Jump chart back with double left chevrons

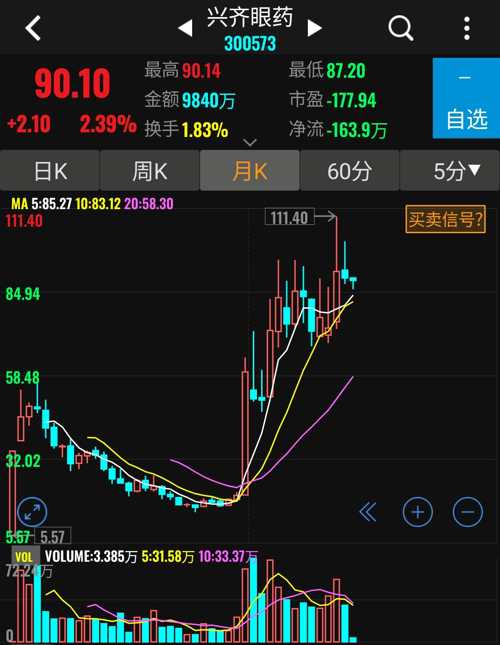(x=367, y=512)
